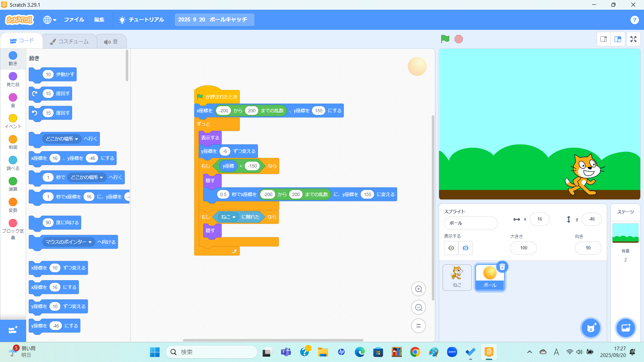Enter full screen stage mode
The image size is (644, 362).
pyautogui.click(x=633, y=39)
